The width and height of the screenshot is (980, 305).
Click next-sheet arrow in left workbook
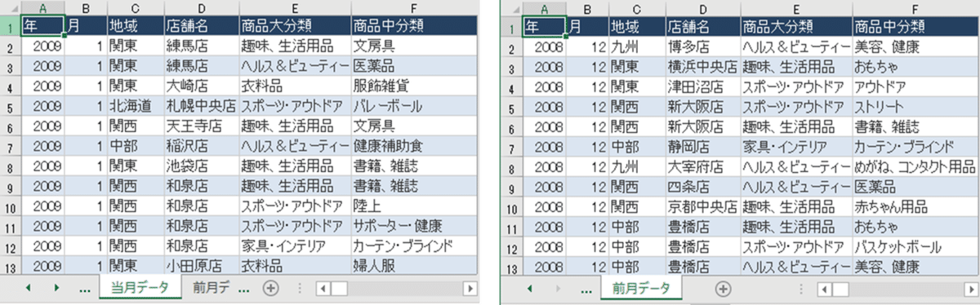coord(56,288)
